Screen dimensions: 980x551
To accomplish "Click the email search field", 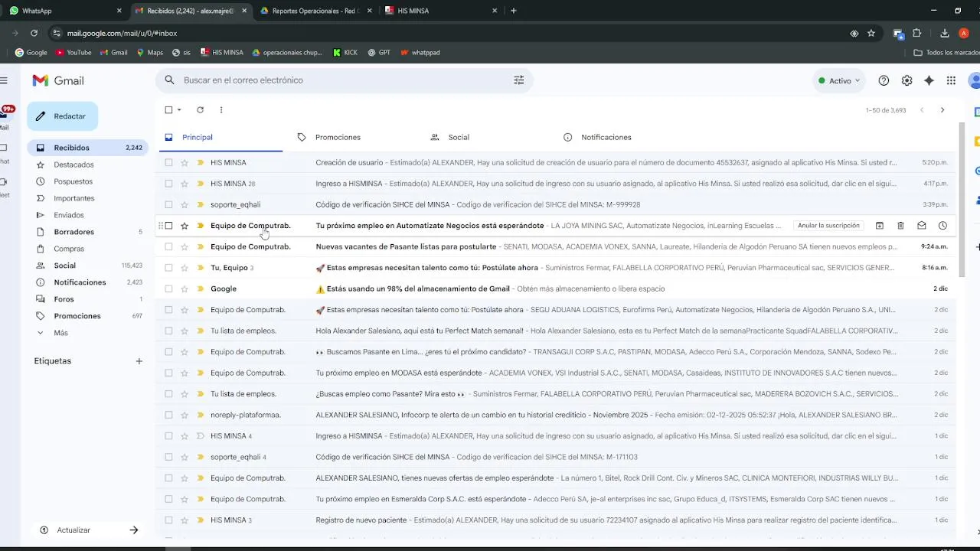I will pos(345,80).
